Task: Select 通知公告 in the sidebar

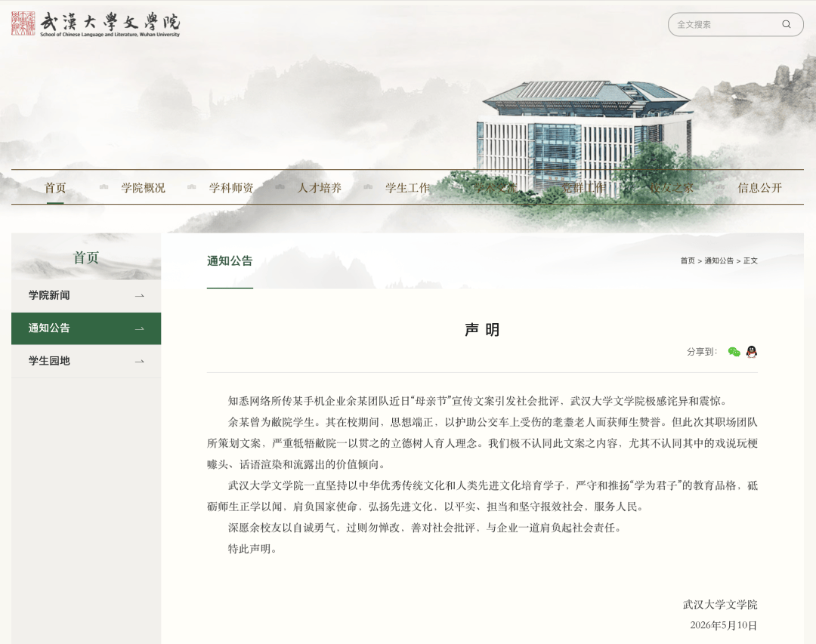Action: (86, 328)
